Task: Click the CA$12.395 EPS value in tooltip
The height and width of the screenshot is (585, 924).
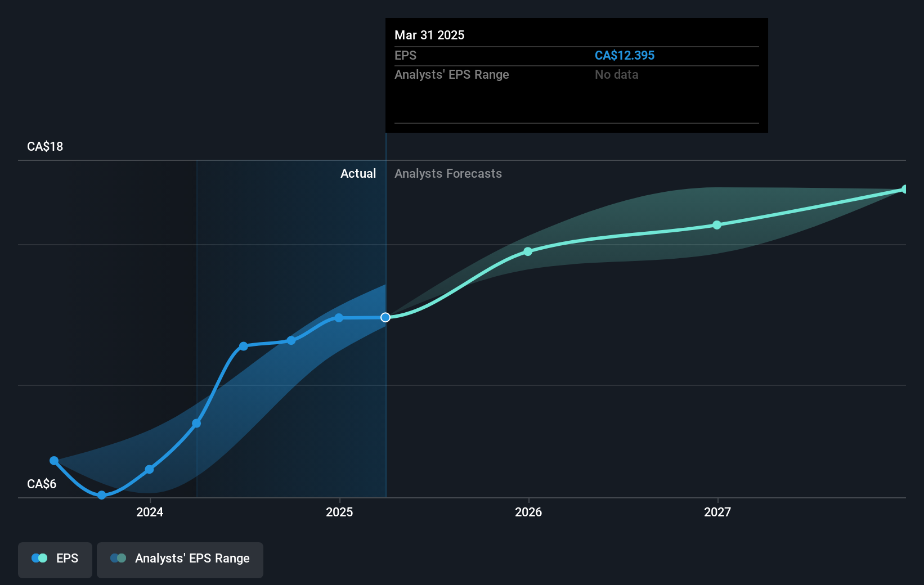Action: coord(625,56)
